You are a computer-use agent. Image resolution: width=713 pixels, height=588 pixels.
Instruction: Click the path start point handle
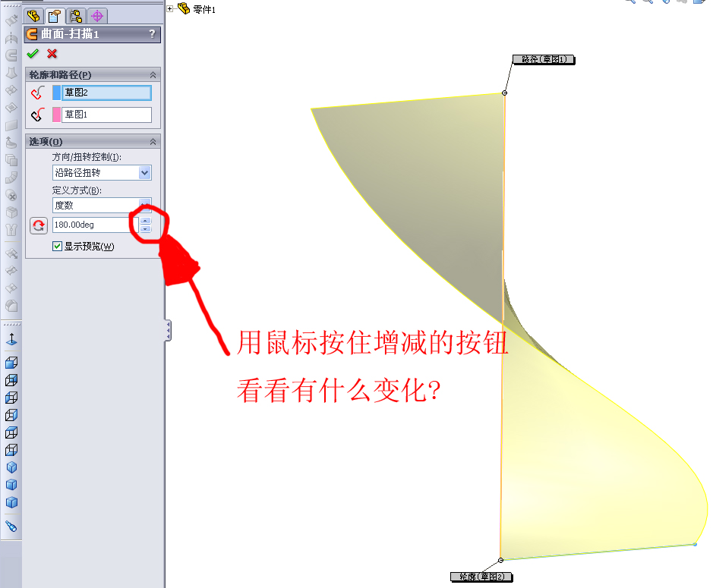(504, 93)
